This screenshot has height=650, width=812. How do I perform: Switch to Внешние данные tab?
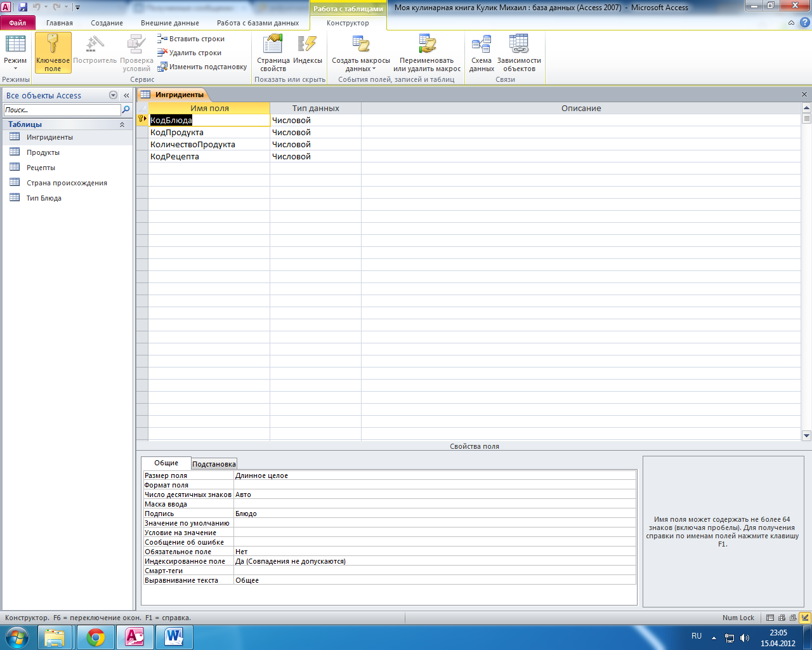pos(170,23)
